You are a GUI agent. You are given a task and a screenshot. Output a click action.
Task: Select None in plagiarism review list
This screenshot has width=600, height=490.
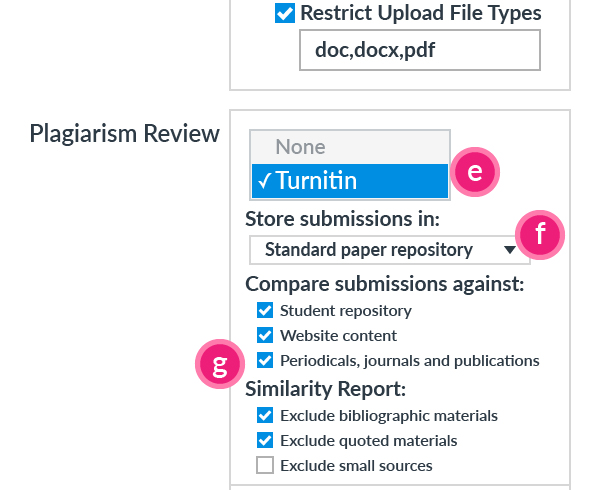301,147
